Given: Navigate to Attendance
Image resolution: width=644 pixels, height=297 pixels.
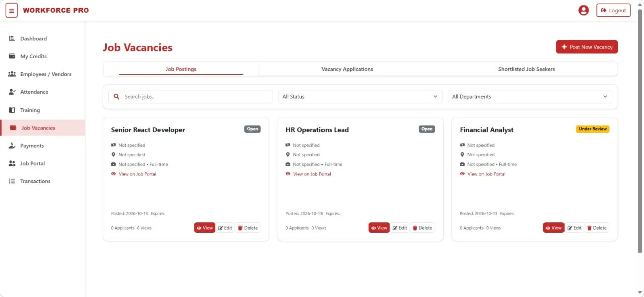Looking at the screenshot, I should [42, 92].
